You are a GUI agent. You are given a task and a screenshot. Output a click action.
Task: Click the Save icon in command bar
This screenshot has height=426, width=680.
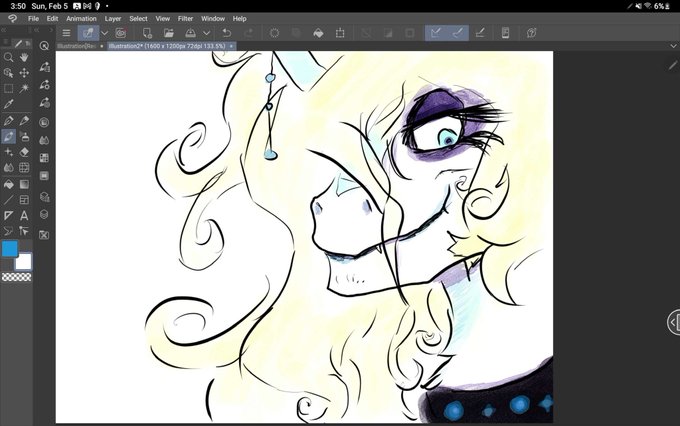click(x=190, y=33)
